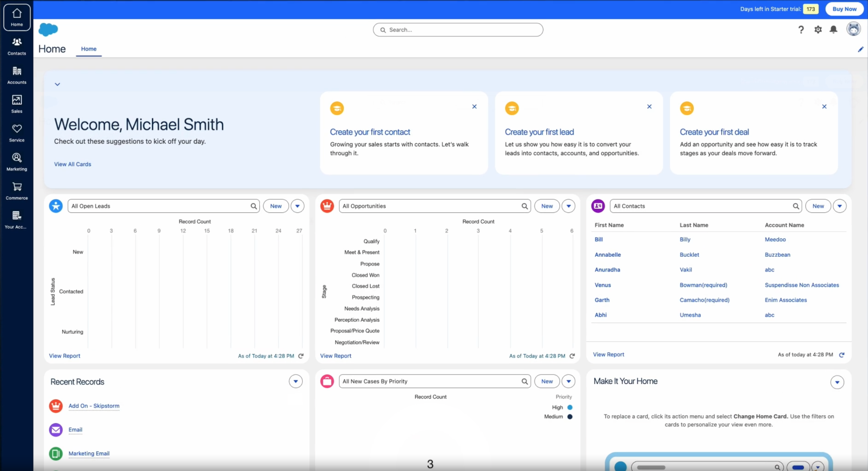Open Recent Records card dropdown

pyautogui.click(x=295, y=381)
